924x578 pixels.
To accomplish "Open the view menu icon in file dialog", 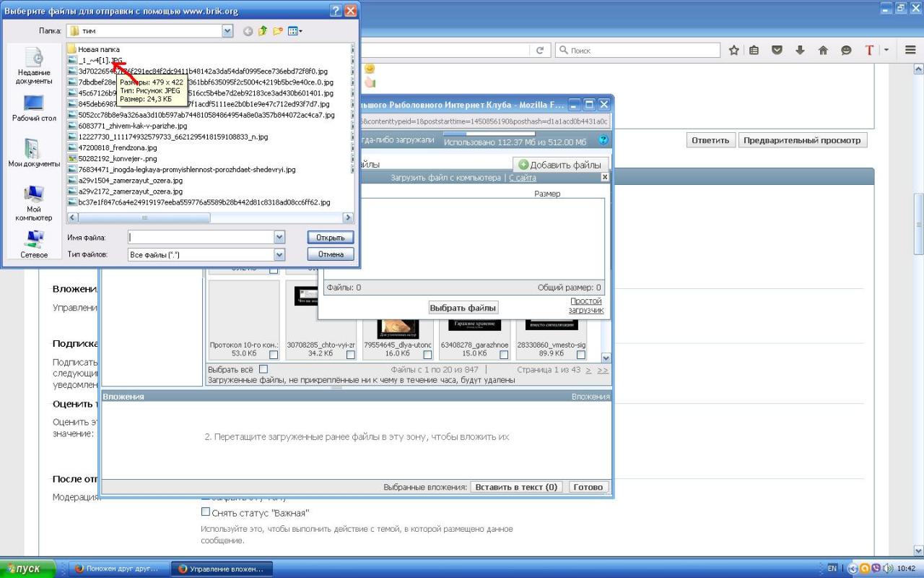I will tap(295, 31).
